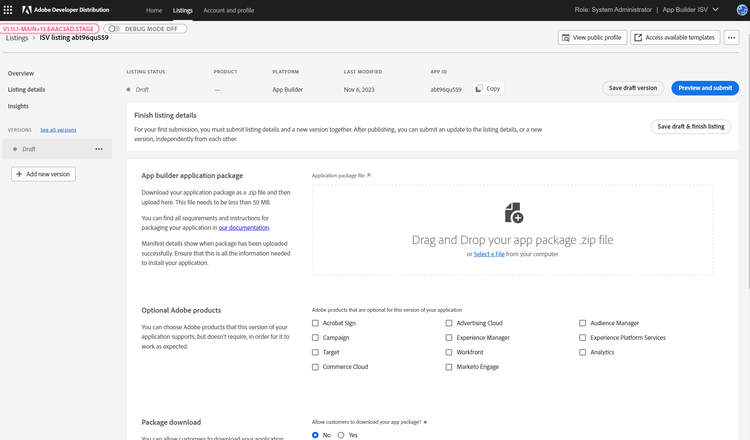Select No for package download
The image size is (750, 440).
[x=315, y=435]
